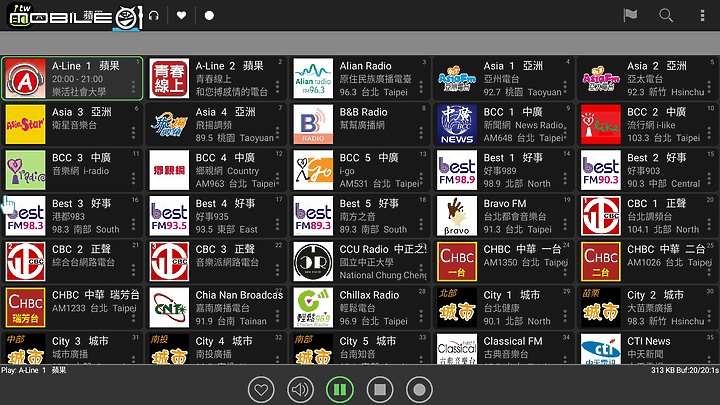Select Best 3 好事 station title
Viewport: 720px width, 405px height.
pos(81,203)
